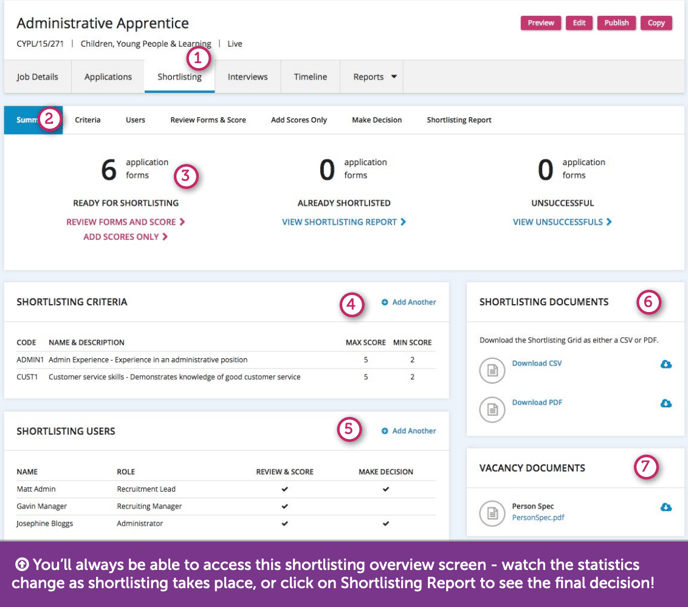Click plus icon in Shortlisting Criteria header
This screenshot has width=688, height=607.
click(385, 302)
